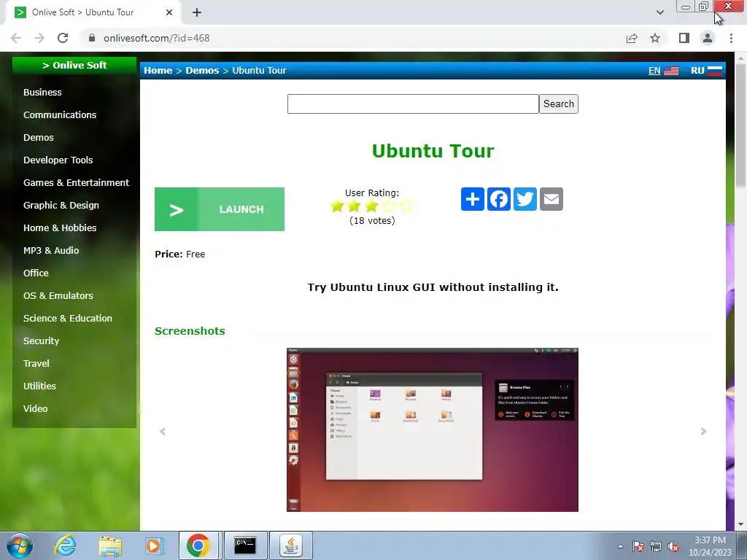Bookmark this page with star icon

click(x=655, y=38)
